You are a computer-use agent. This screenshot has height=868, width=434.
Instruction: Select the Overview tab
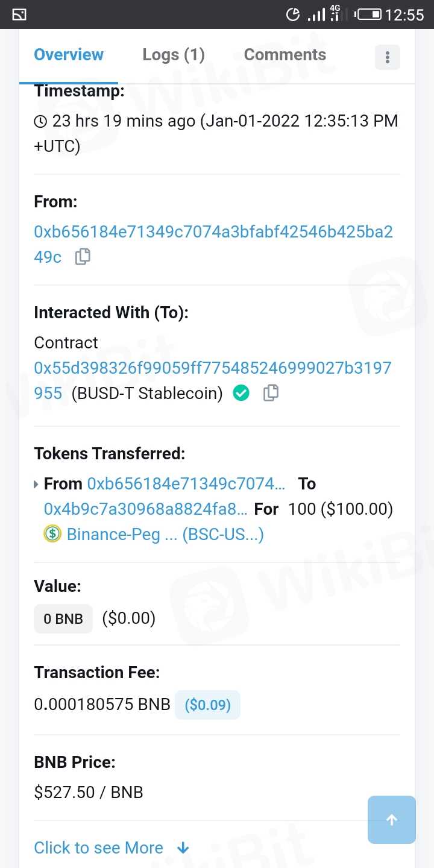tap(69, 55)
